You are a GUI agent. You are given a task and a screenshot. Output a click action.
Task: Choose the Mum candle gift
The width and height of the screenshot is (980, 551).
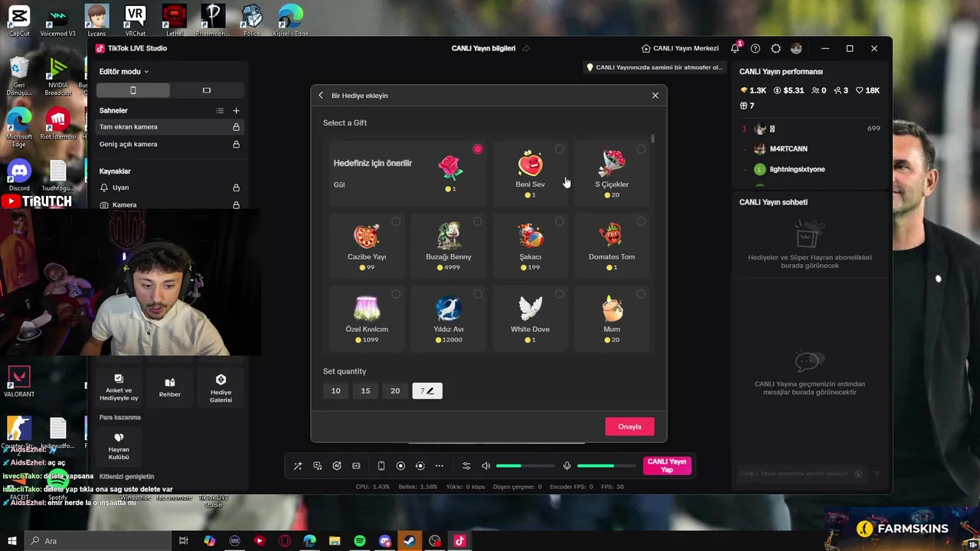612,318
